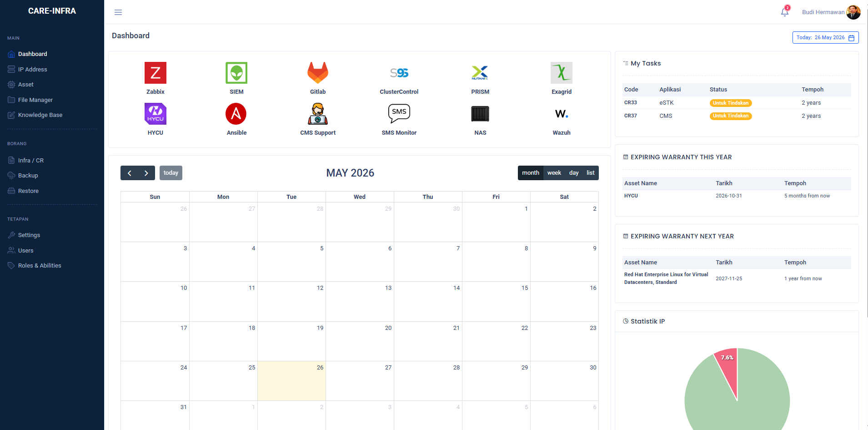Viewport: 868px width, 430px height.
Task: Open the Ansible red icon
Action: [x=236, y=114]
